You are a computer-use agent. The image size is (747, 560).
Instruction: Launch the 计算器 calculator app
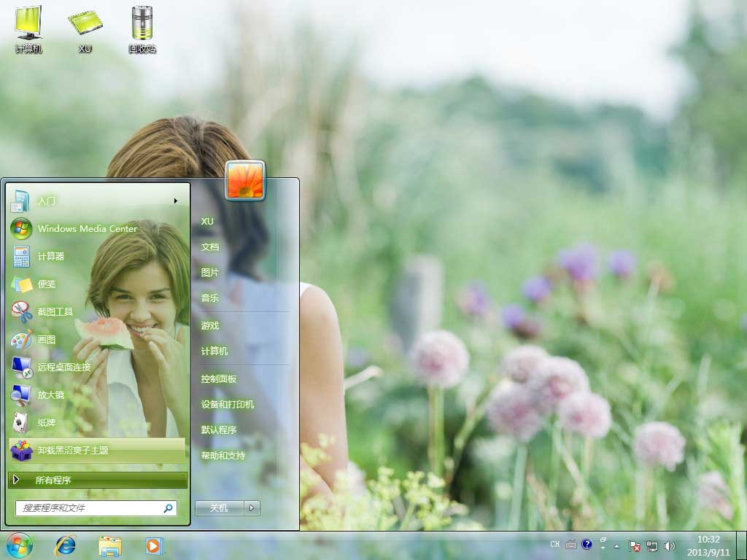point(51,257)
